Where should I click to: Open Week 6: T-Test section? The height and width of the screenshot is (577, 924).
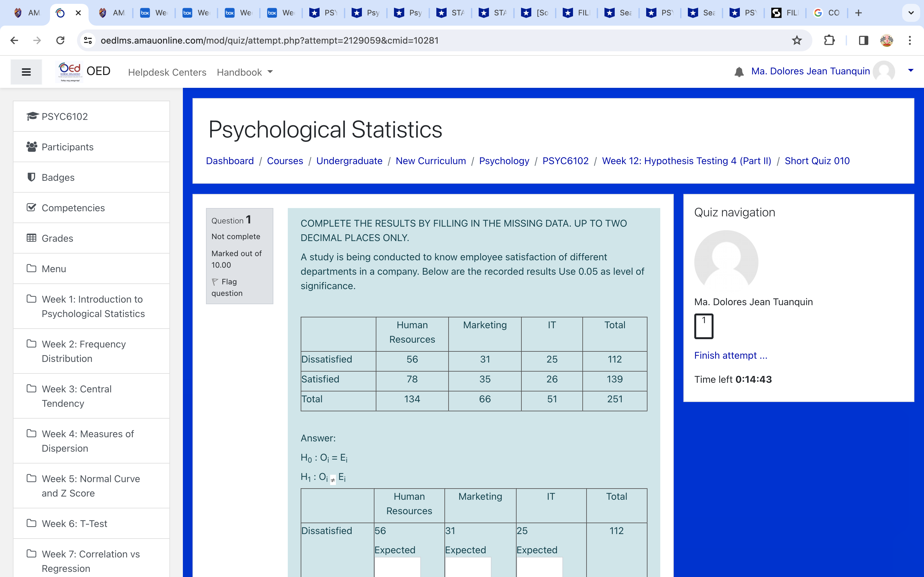tap(74, 523)
